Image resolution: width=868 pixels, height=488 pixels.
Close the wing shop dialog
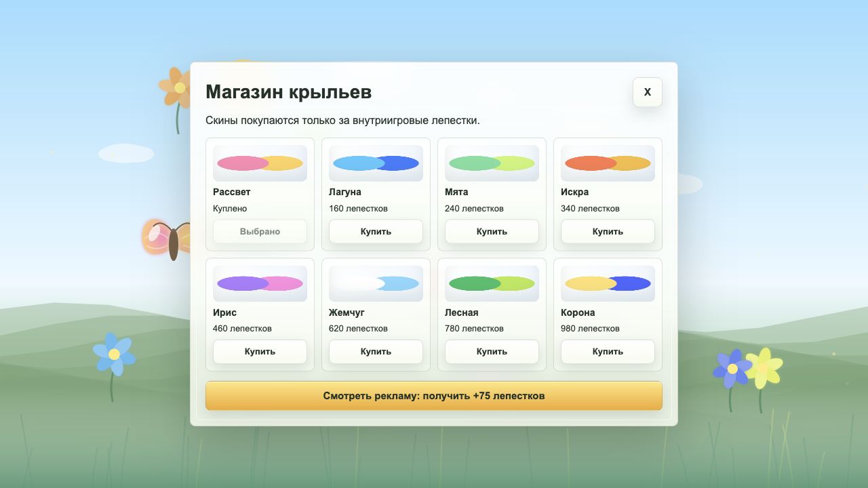[647, 92]
